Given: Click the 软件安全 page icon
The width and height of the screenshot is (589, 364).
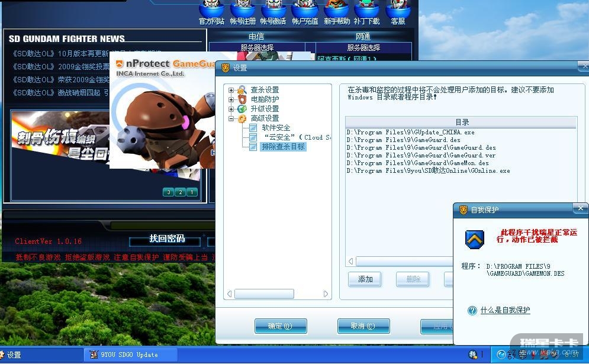Looking at the screenshot, I should point(253,128).
